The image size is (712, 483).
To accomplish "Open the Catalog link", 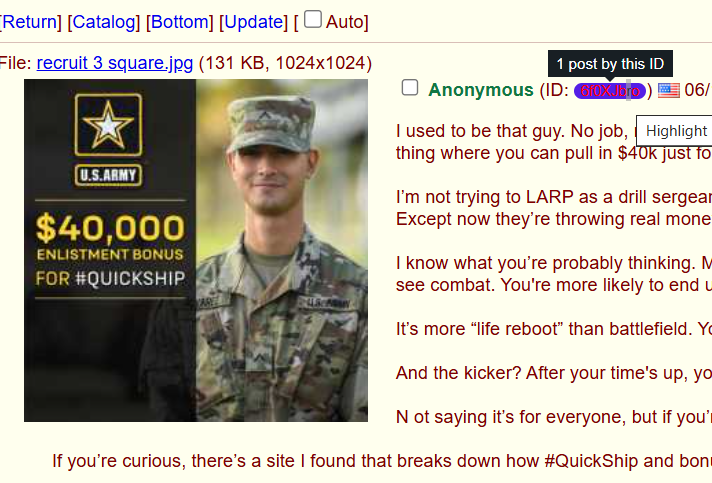I will [104, 22].
